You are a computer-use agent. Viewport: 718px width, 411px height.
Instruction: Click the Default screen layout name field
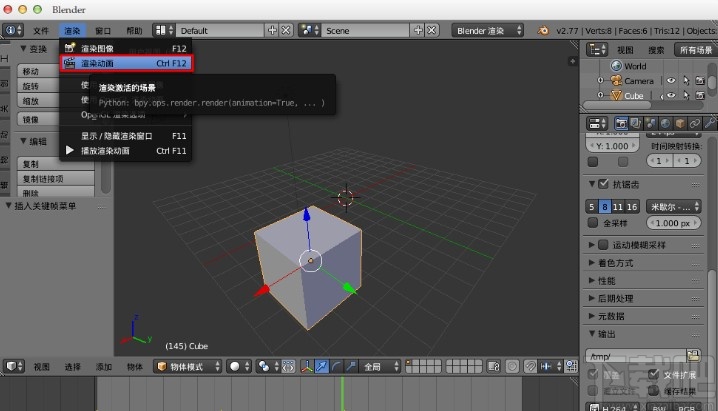click(x=219, y=31)
